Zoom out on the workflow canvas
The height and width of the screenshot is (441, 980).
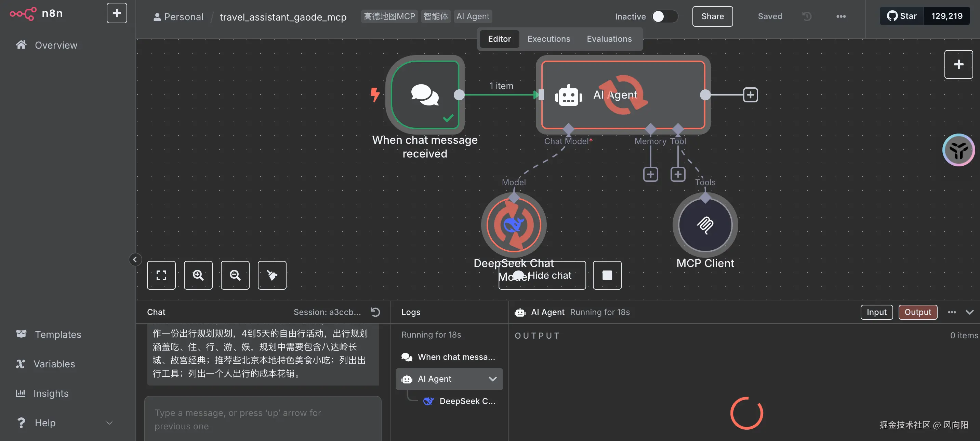coord(235,275)
